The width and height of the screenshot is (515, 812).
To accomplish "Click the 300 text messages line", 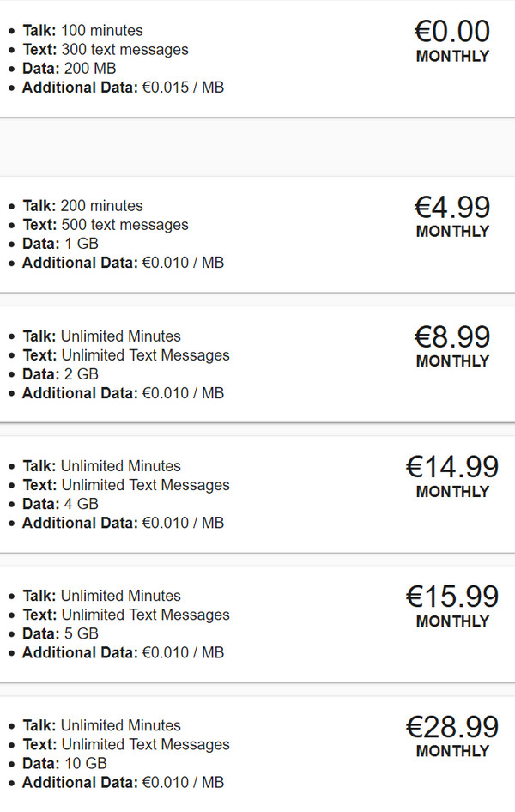I will coord(106,50).
